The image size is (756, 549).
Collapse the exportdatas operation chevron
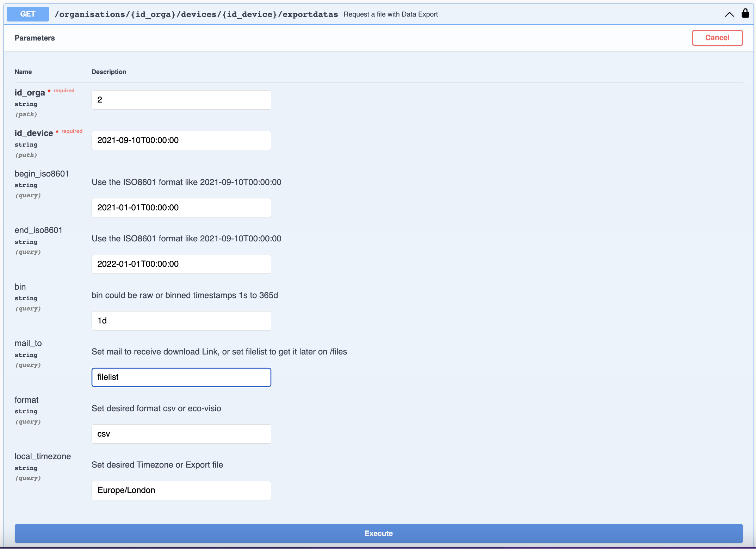[729, 14]
